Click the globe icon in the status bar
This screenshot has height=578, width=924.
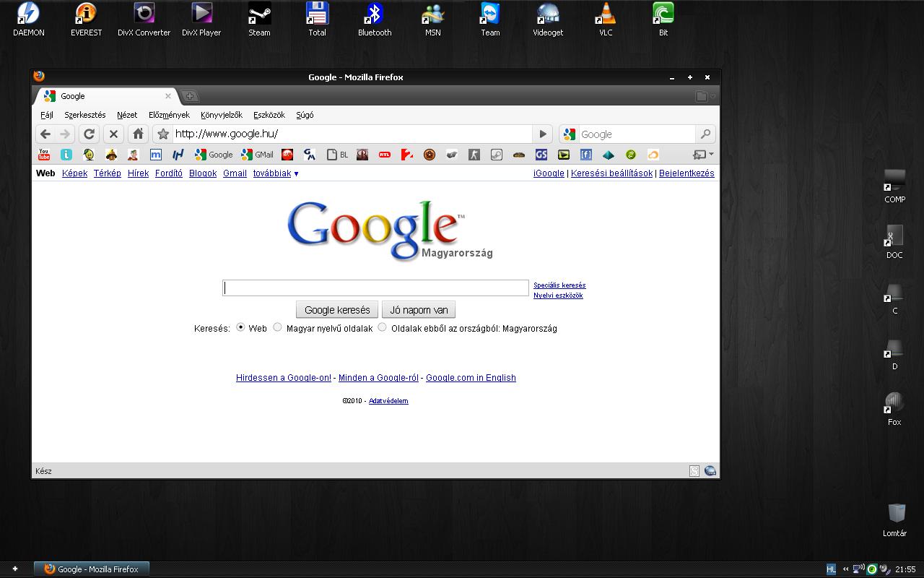710,471
